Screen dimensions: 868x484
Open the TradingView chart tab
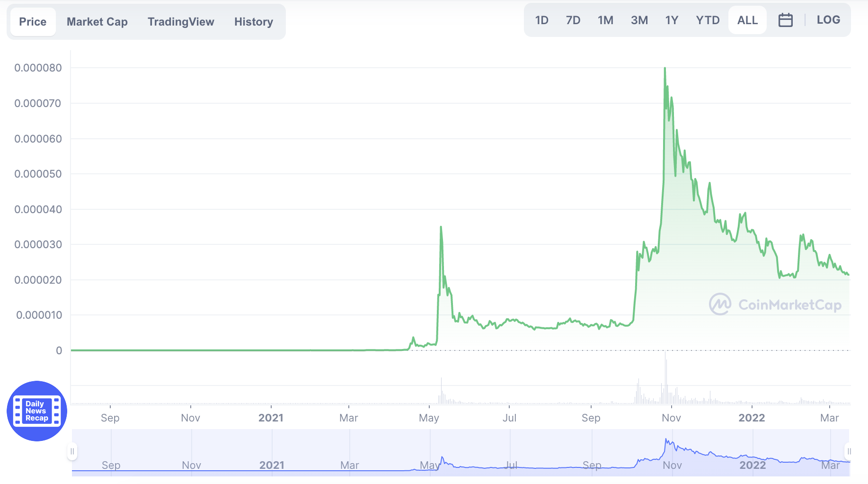click(181, 22)
